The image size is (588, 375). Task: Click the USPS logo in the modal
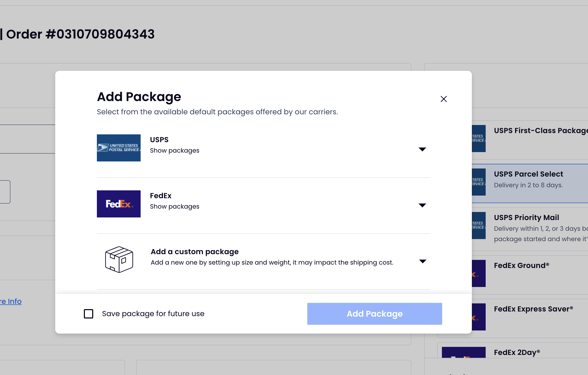pos(119,148)
